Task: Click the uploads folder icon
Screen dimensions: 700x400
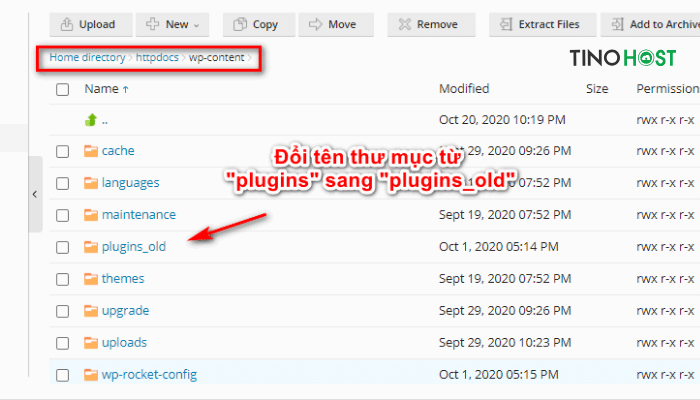Action: point(91,342)
